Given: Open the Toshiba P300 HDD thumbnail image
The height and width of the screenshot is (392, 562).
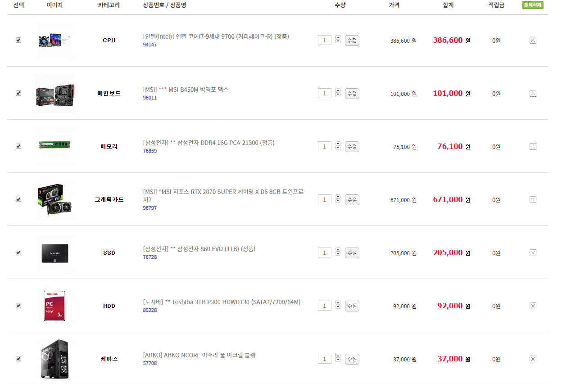Looking at the screenshot, I should (54, 306).
